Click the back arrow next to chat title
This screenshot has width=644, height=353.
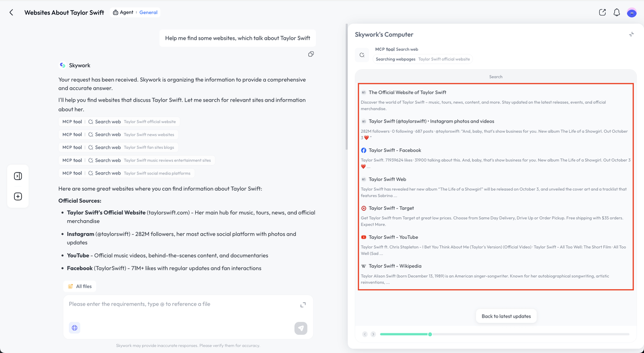(x=11, y=13)
